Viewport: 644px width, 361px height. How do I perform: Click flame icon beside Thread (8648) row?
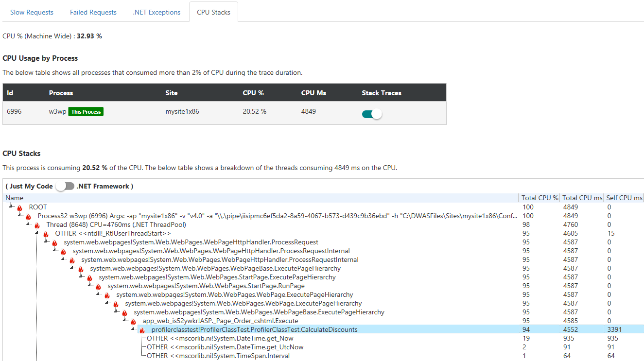(x=37, y=225)
